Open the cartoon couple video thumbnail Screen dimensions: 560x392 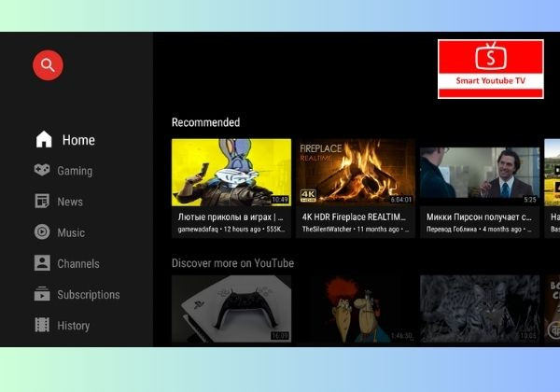tap(356, 309)
